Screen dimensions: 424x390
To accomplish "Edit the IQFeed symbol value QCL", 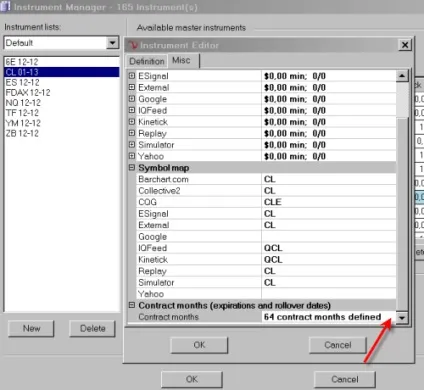I will [329, 248].
